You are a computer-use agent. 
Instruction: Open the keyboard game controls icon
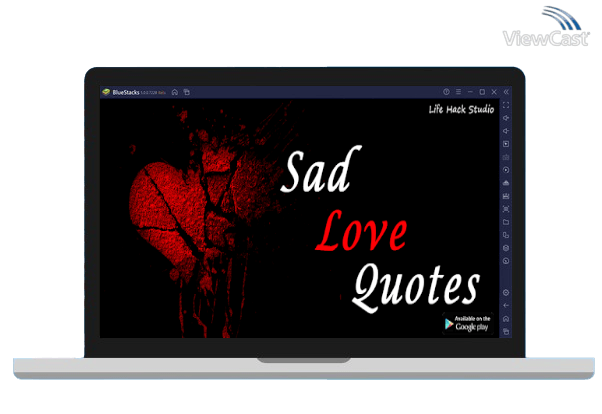coord(506,157)
